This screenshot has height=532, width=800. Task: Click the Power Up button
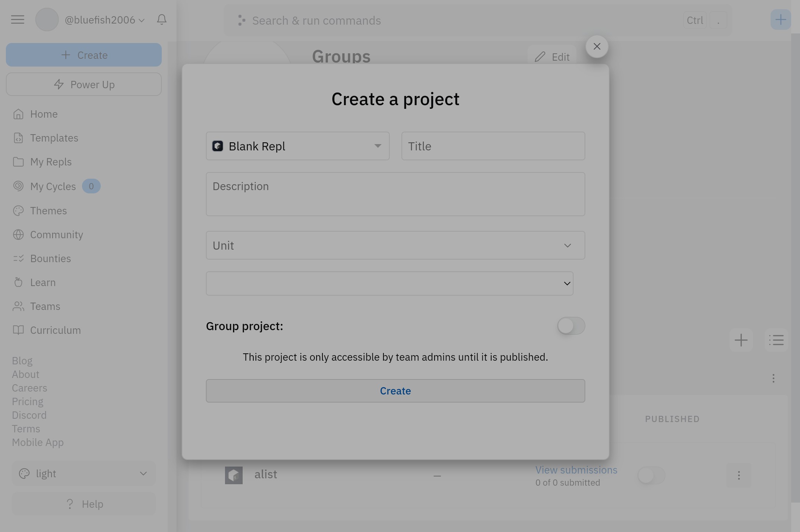point(84,85)
